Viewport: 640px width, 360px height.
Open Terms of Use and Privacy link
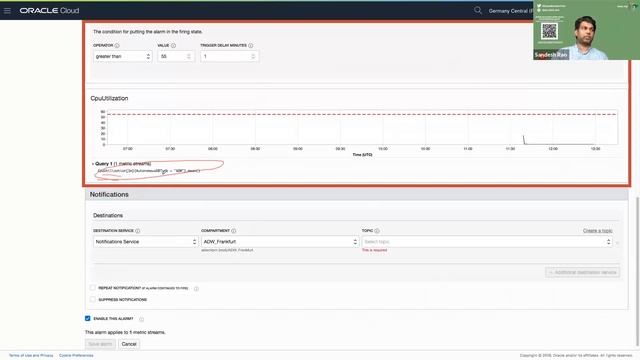pyautogui.click(x=31, y=356)
